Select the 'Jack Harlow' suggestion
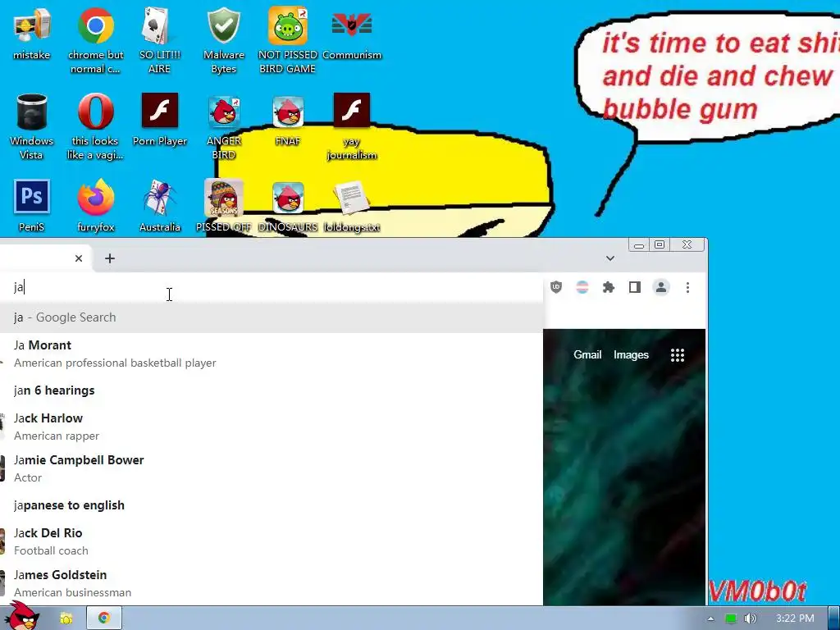 coord(272,427)
